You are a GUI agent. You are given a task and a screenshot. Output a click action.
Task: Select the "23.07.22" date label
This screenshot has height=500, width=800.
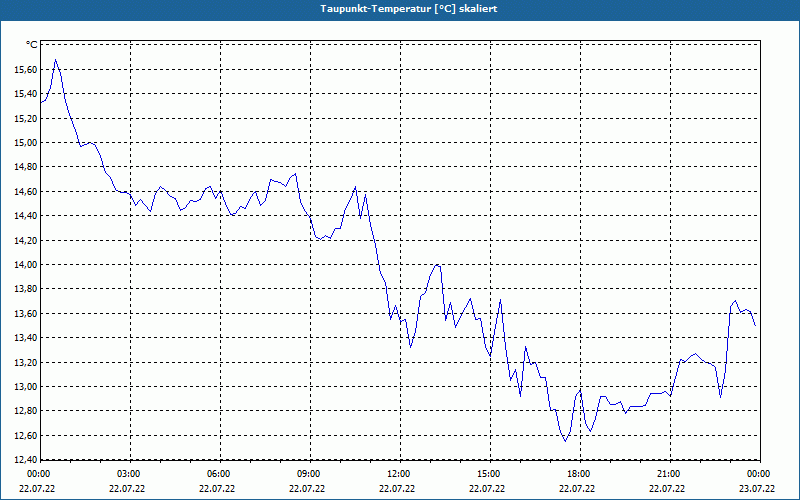757,489
